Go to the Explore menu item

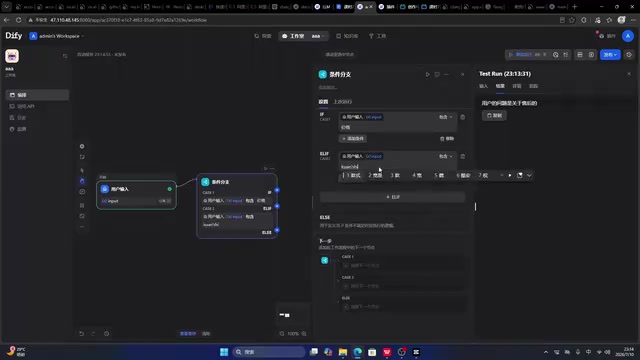(263, 36)
